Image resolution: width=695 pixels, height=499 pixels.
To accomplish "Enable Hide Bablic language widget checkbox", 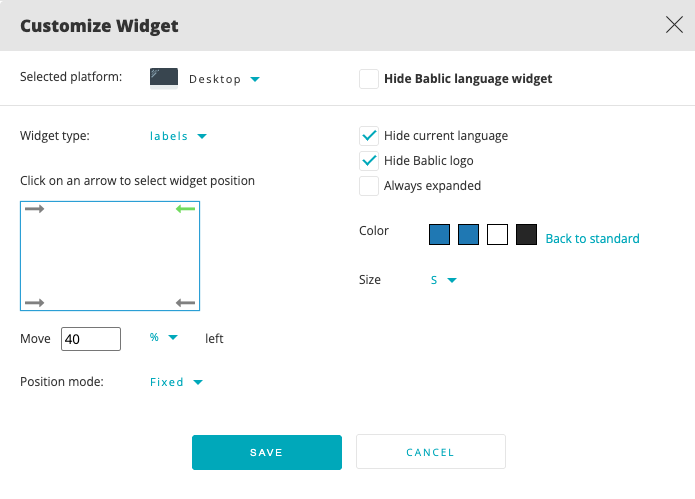I will 369,79.
